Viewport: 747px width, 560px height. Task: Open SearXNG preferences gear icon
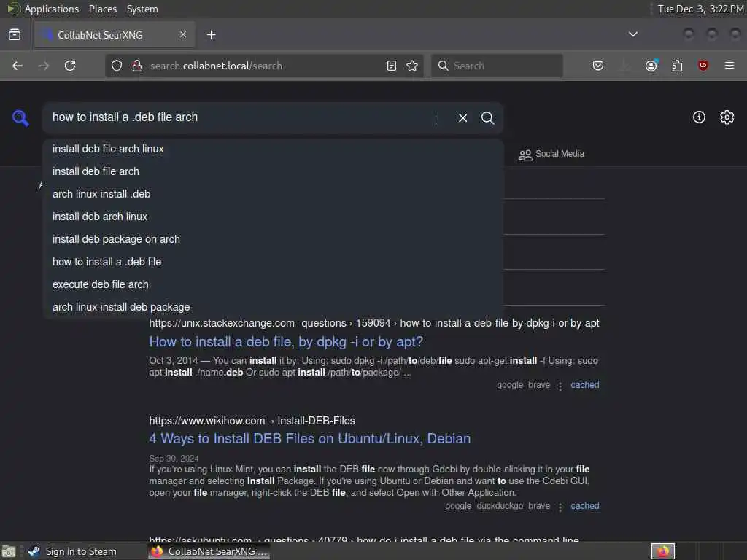click(727, 117)
